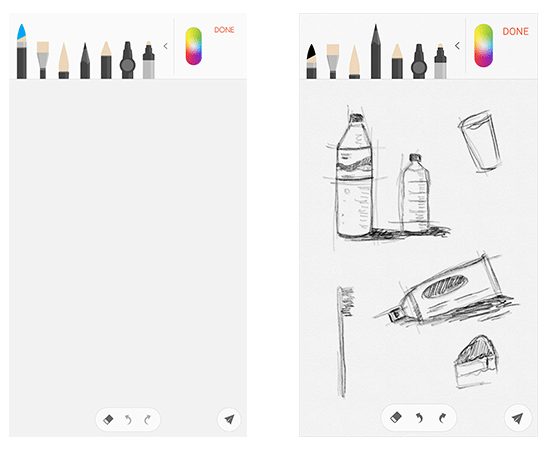Collapse the pen tray in right panel
549x450 pixels.
[457, 46]
